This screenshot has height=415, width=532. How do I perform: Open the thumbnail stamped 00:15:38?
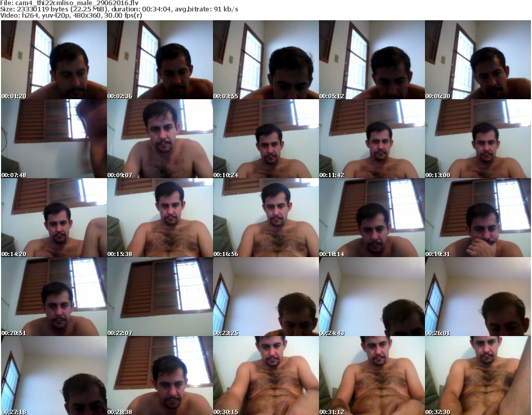pyautogui.click(x=160, y=218)
